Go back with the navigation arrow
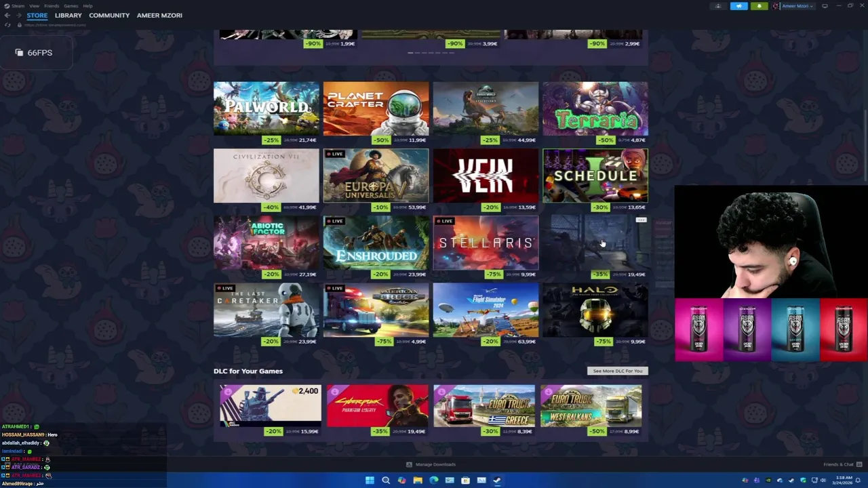Viewport: 868px width, 488px height. pyautogui.click(x=7, y=15)
